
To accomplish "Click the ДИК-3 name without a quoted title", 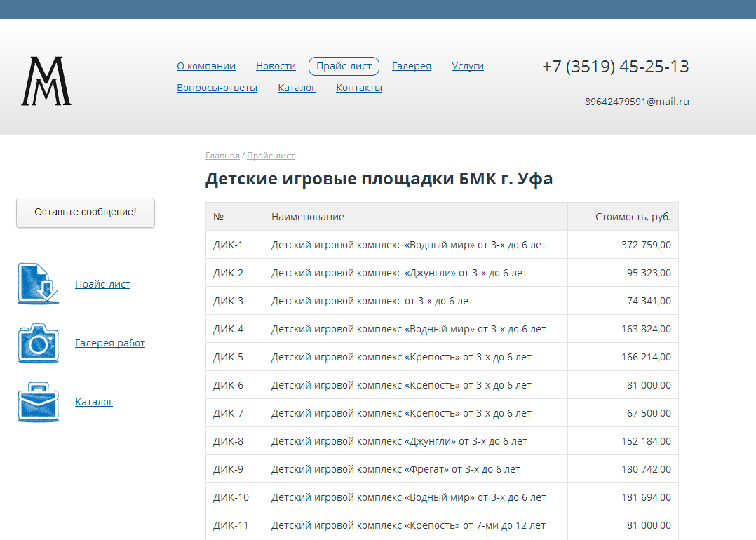I will coord(372,301).
